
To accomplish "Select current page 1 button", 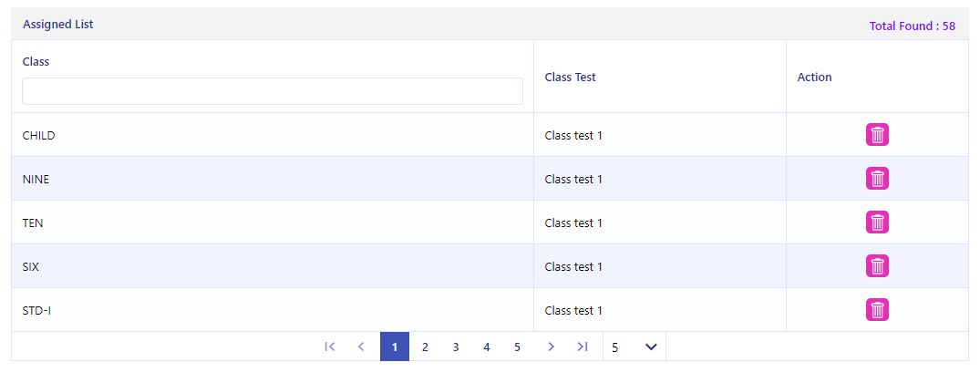I will click(395, 347).
